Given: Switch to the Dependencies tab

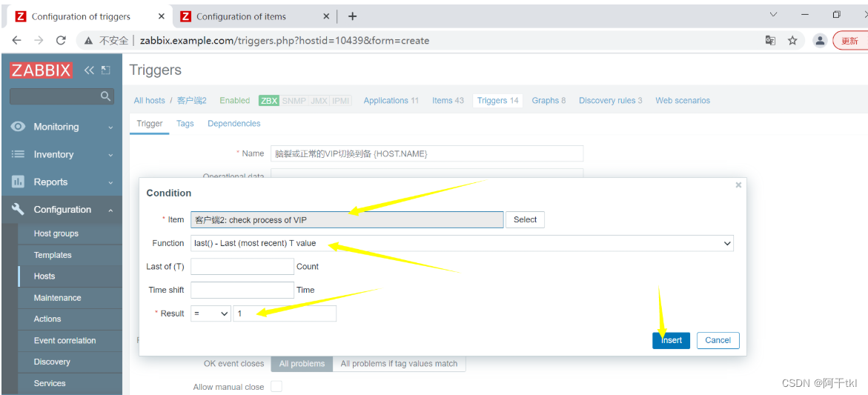Looking at the screenshot, I should click(x=233, y=123).
